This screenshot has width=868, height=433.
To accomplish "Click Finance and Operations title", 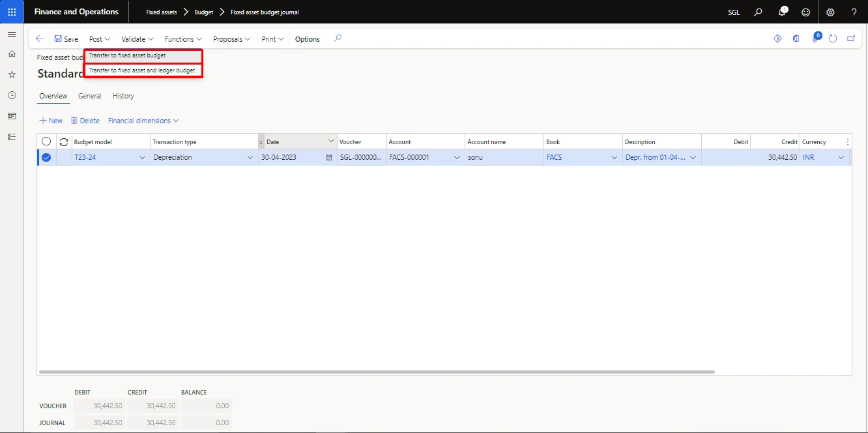I will coord(76,12).
